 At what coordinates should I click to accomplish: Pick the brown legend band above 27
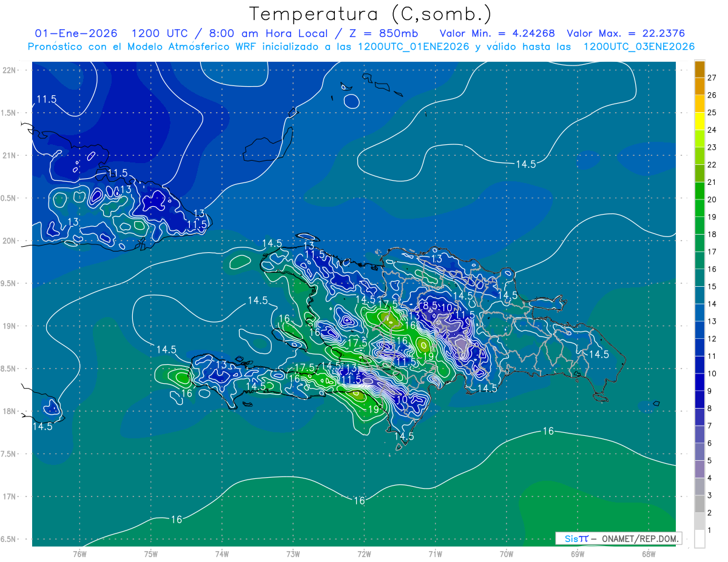[x=699, y=69]
